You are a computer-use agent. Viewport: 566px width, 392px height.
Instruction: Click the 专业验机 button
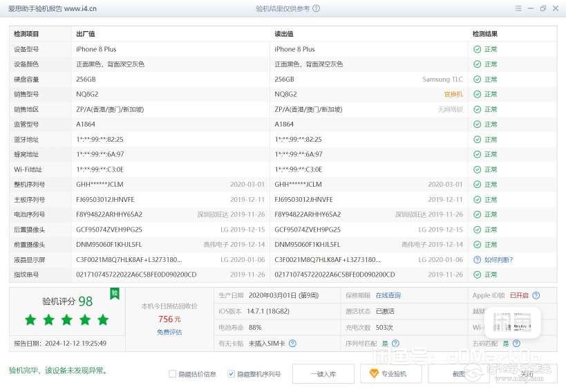[390, 374]
